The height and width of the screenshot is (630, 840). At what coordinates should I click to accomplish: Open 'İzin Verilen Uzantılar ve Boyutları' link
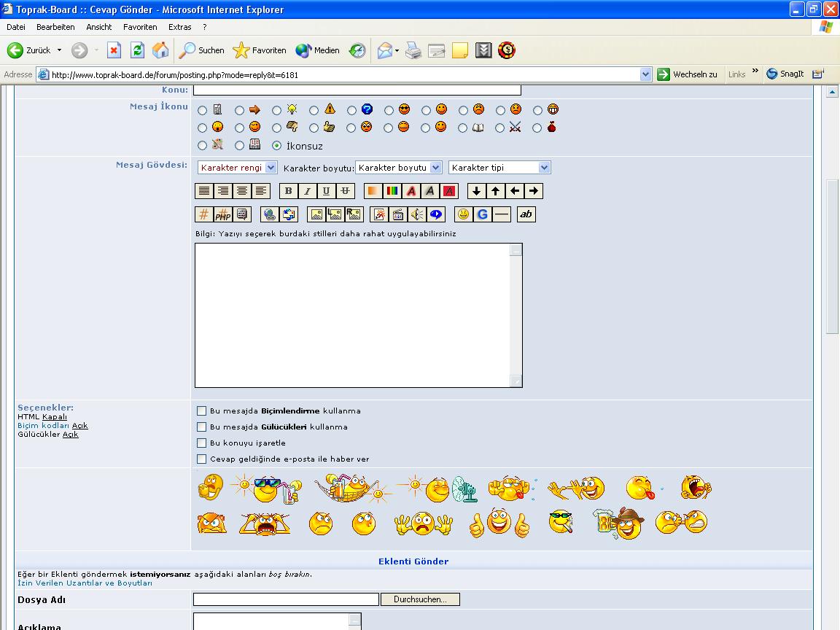[85, 583]
